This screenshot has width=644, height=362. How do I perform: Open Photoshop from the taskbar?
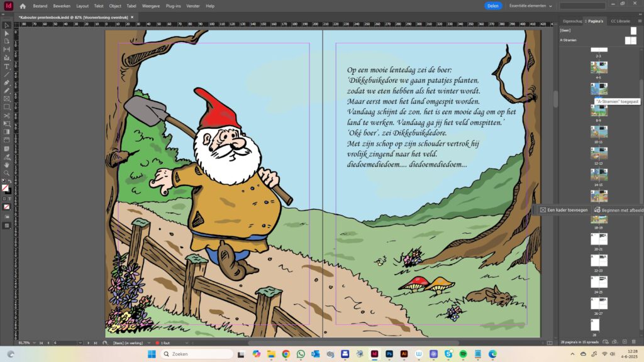coord(389,354)
